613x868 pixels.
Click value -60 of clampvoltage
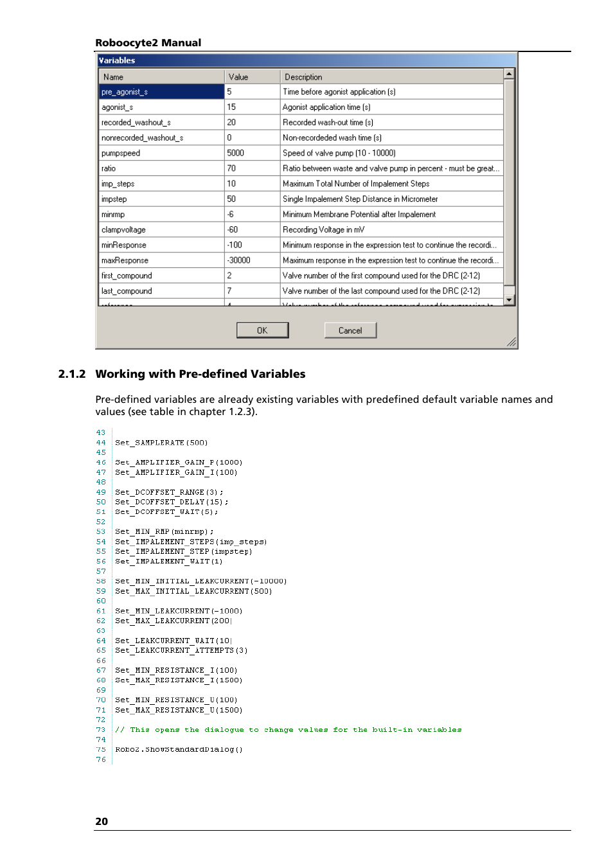pyautogui.click(x=232, y=230)
